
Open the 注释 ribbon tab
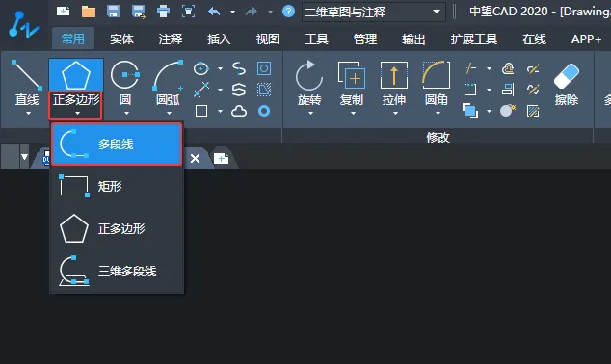pyautogui.click(x=171, y=39)
